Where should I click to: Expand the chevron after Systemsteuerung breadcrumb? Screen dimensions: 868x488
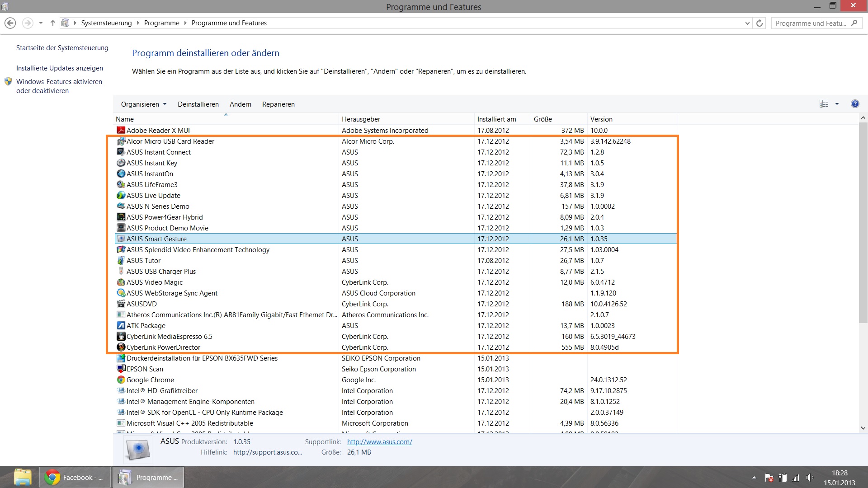click(x=138, y=23)
